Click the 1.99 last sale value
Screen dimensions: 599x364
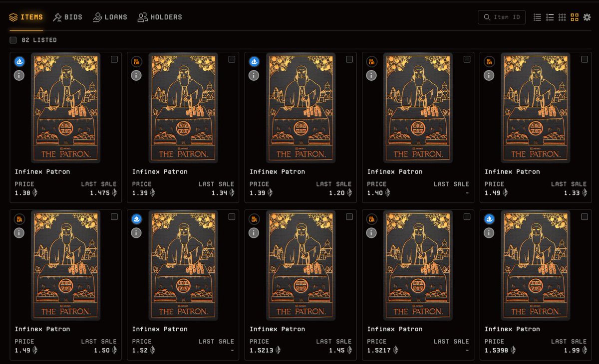572,350
